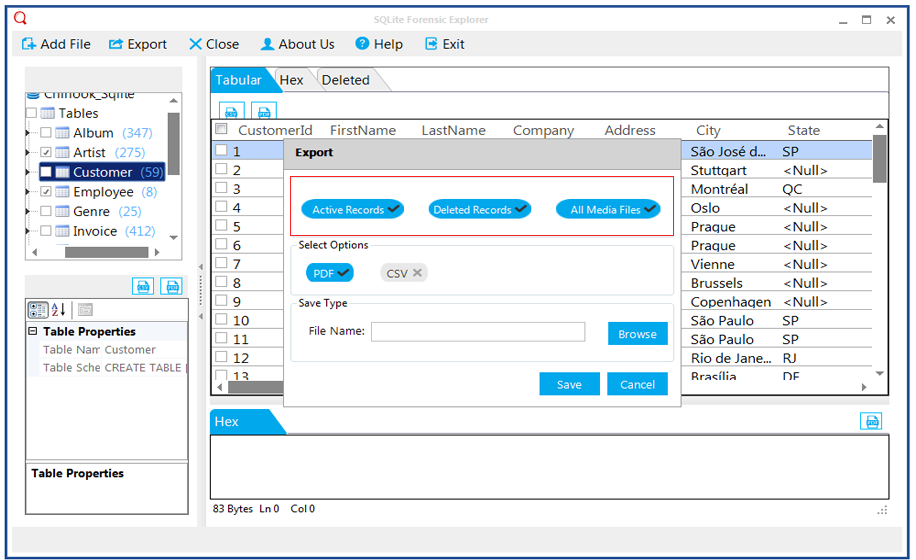Switch to the Tabular tab

click(238, 80)
